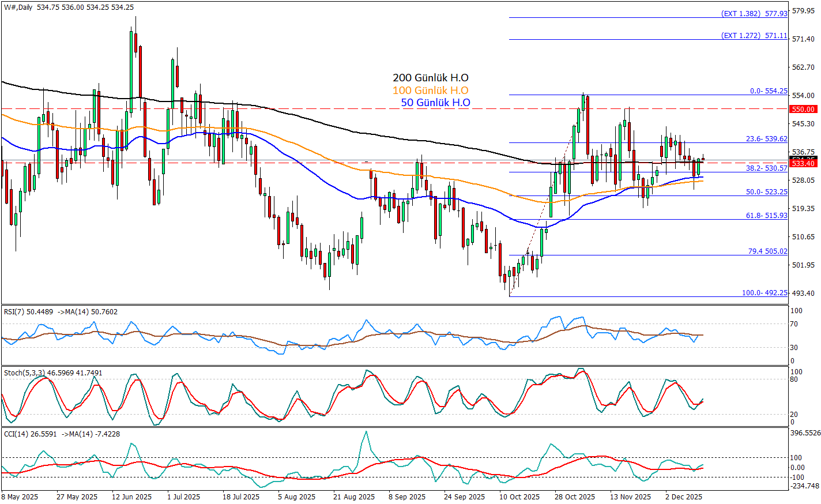Viewport: 821px width, 504px height.
Task: Select the EXT 1.272 571.11 Fibonacci label
Action: point(754,35)
